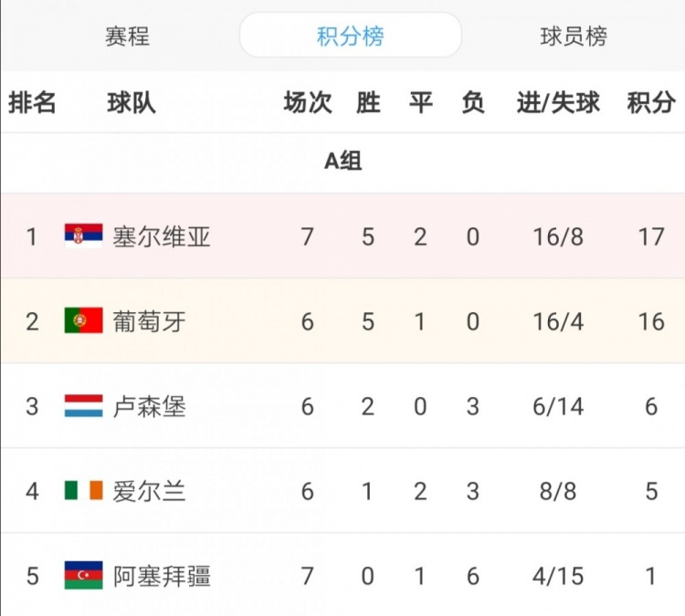
Task: Select the 积分榜 tab
Action: click(x=350, y=37)
